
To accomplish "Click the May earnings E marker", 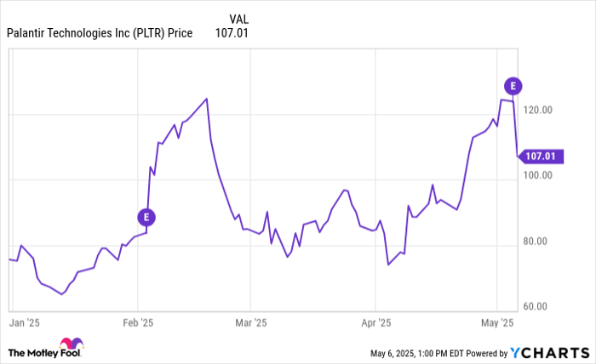I will 513,85.
